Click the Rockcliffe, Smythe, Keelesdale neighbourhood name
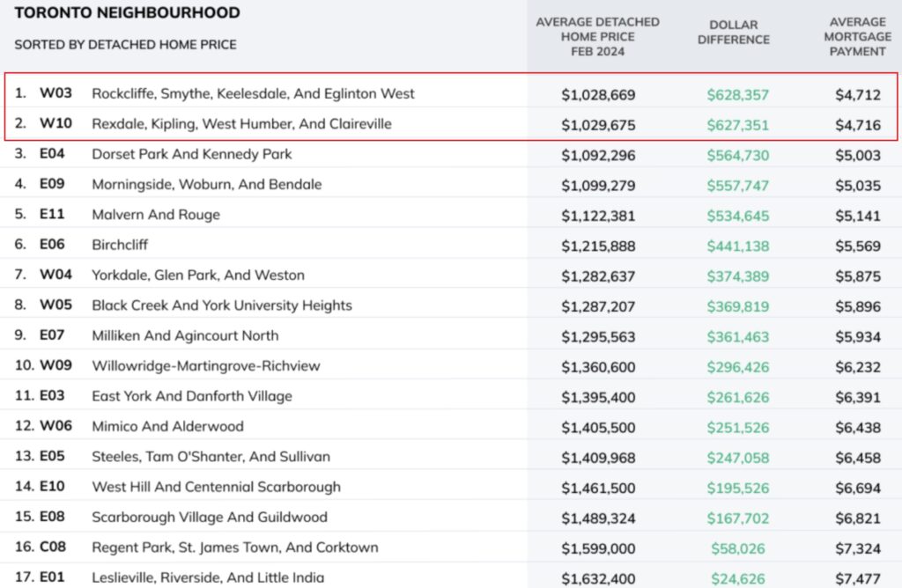This screenshot has width=902, height=588. click(x=253, y=94)
